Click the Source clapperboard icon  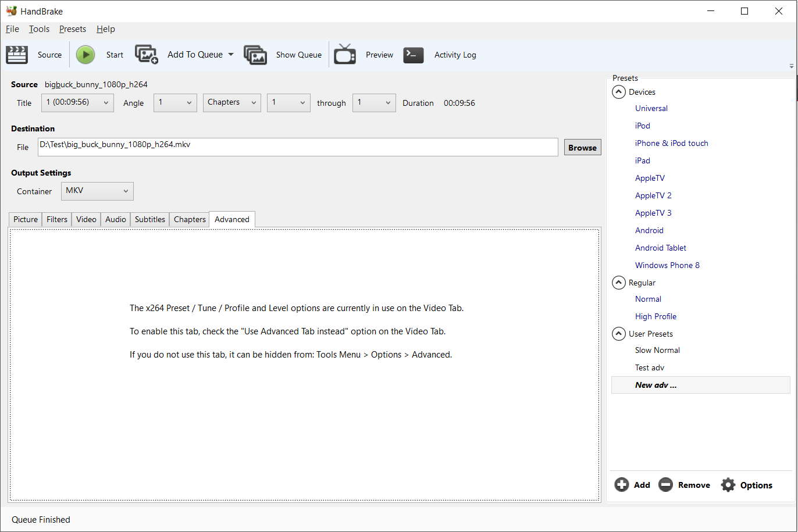(x=17, y=55)
